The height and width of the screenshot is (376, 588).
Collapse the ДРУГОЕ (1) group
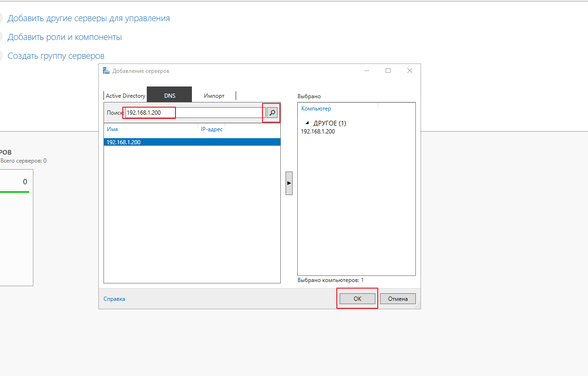click(x=308, y=123)
